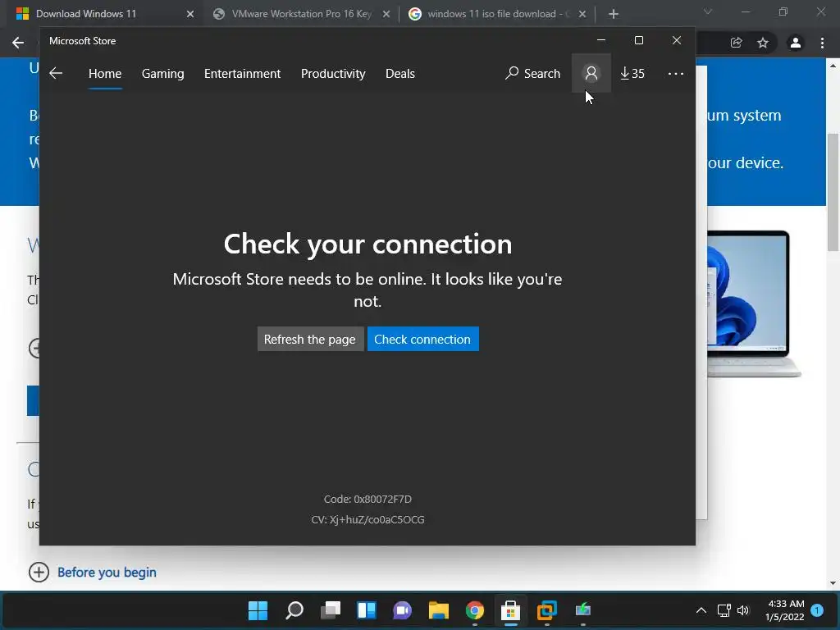Open the volume speaker tray icon

pyautogui.click(x=743, y=610)
